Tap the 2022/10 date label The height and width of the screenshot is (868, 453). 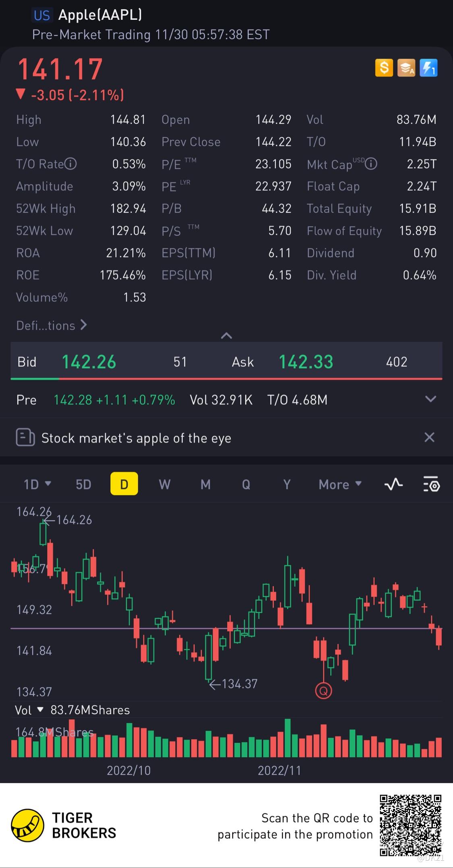128,770
